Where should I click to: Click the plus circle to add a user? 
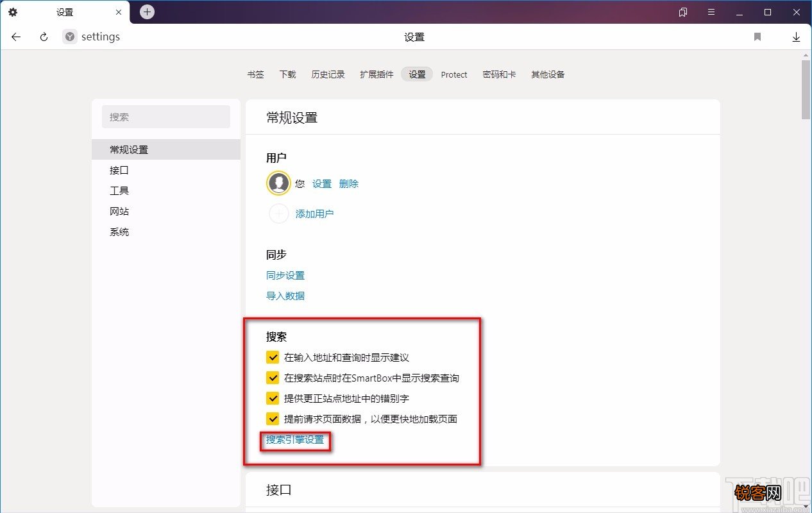click(278, 214)
